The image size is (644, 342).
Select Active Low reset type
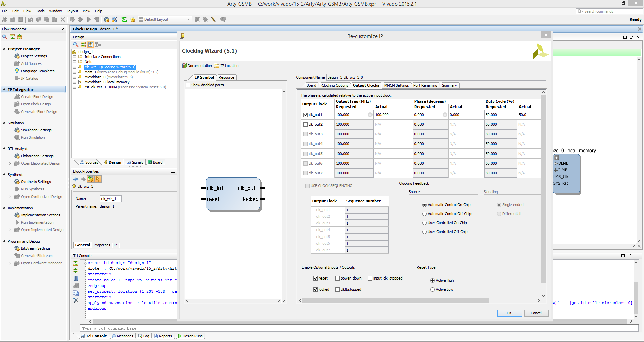[x=432, y=289]
